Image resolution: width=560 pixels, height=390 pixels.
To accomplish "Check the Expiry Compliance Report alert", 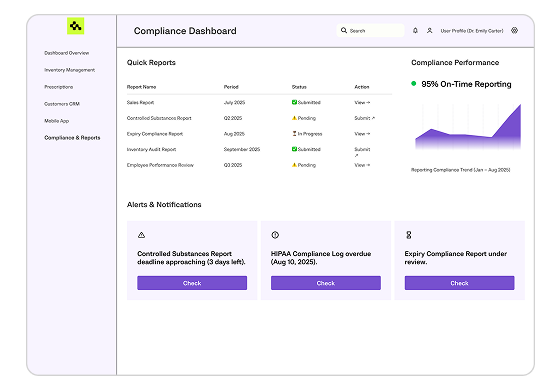I will tap(459, 283).
